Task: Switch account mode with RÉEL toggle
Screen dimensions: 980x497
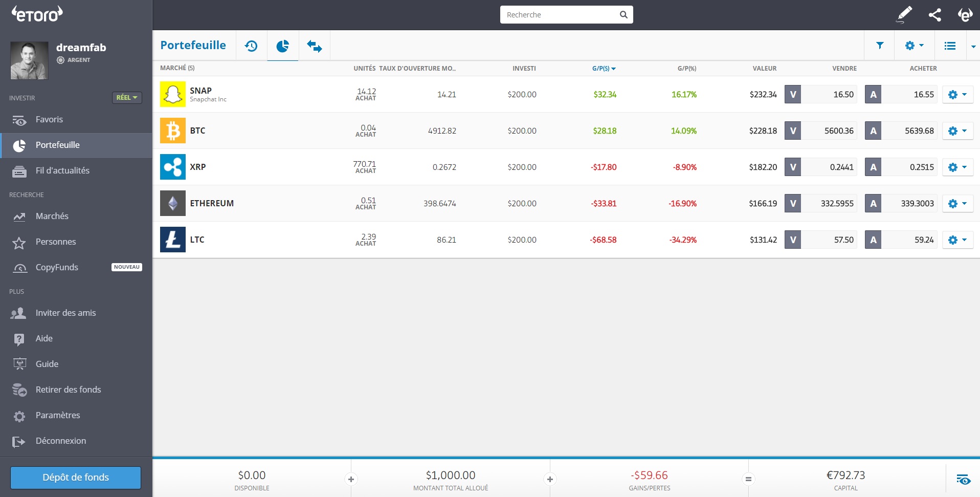Action: click(x=127, y=97)
